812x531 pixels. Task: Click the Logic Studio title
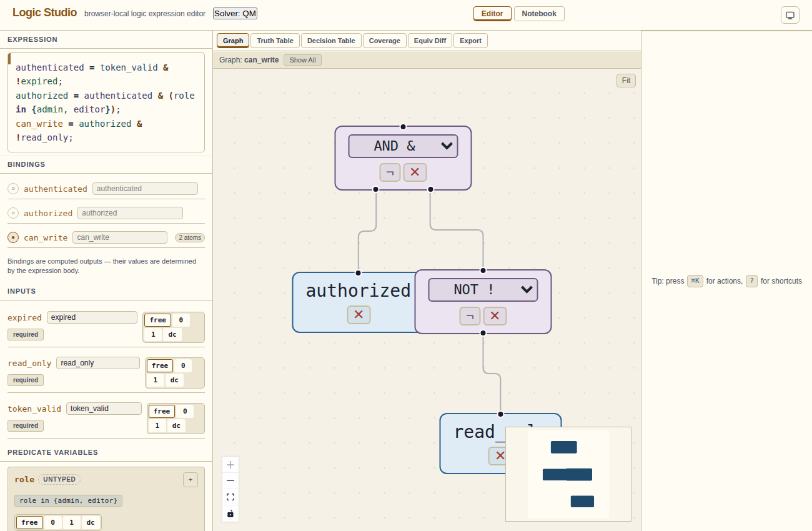pyautogui.click(x=45, y=12)
